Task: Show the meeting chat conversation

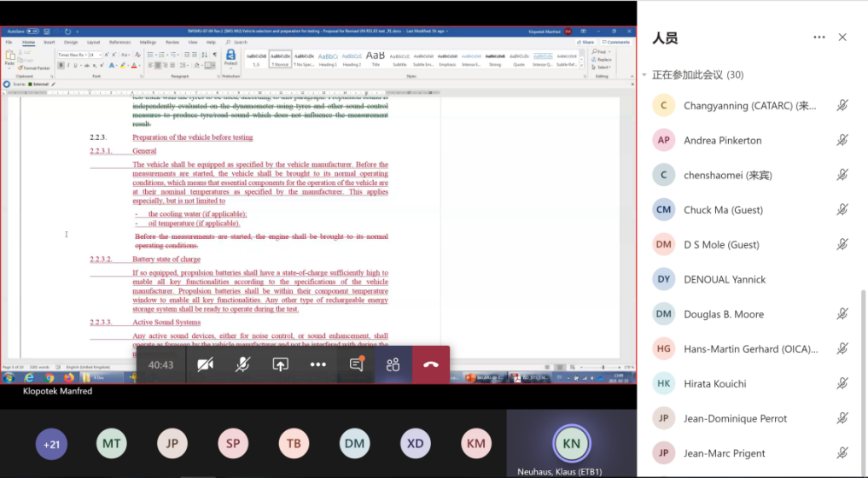Action: tap(356, 364)
